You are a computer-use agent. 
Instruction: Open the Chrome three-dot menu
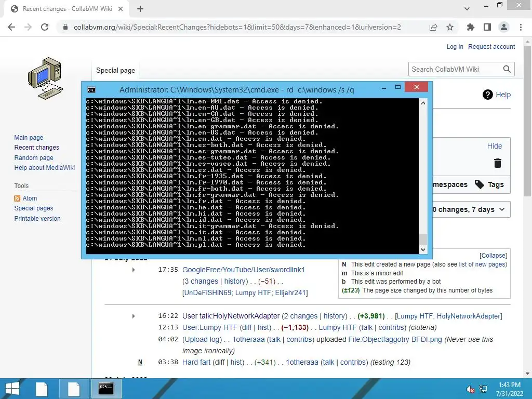point(521,27)
